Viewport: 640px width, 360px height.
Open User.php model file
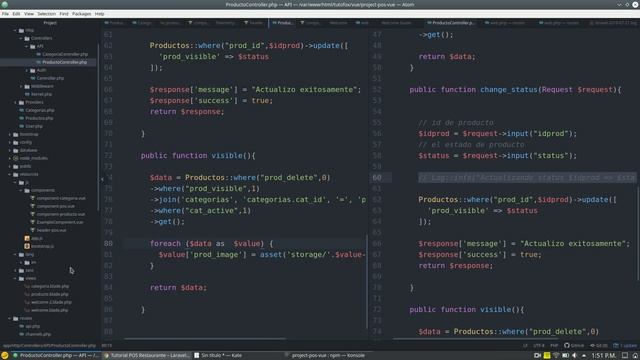point(34,126)
